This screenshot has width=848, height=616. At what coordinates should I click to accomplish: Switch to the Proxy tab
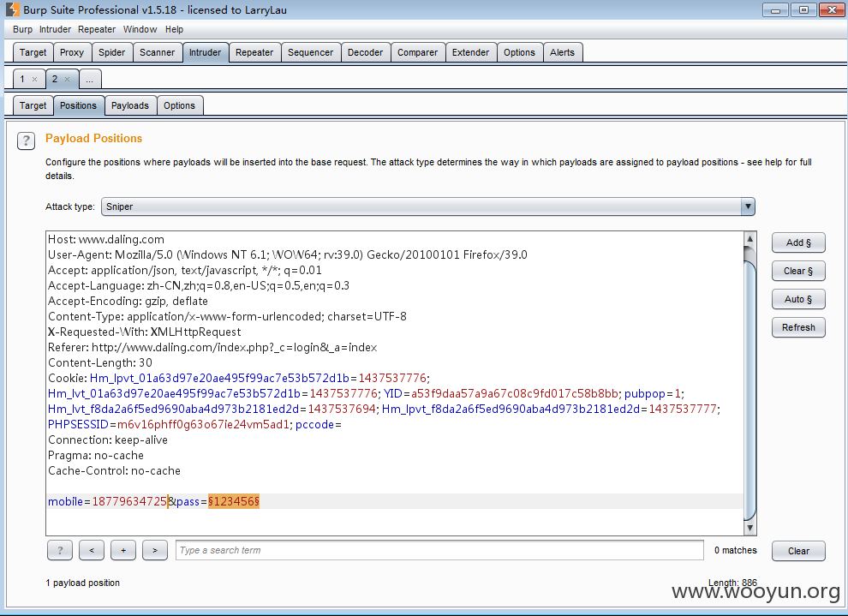point(72,52)
